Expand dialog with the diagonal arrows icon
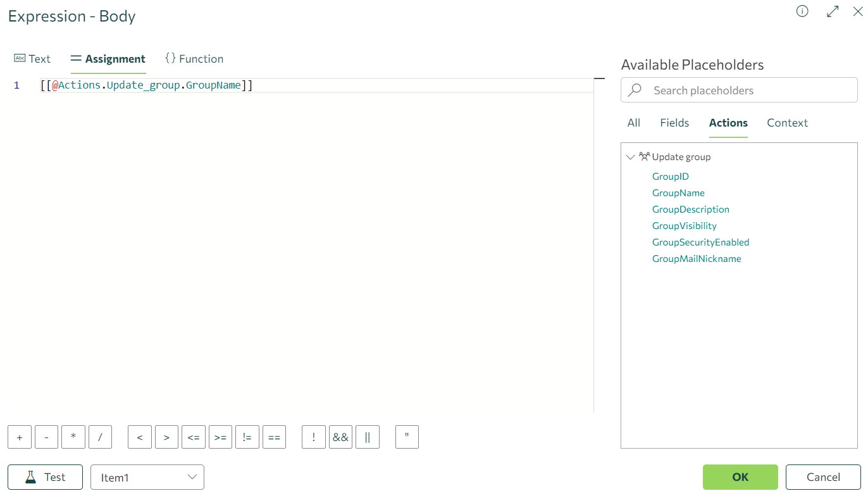Viewport: 868px width, 498px height. [833, 11]
